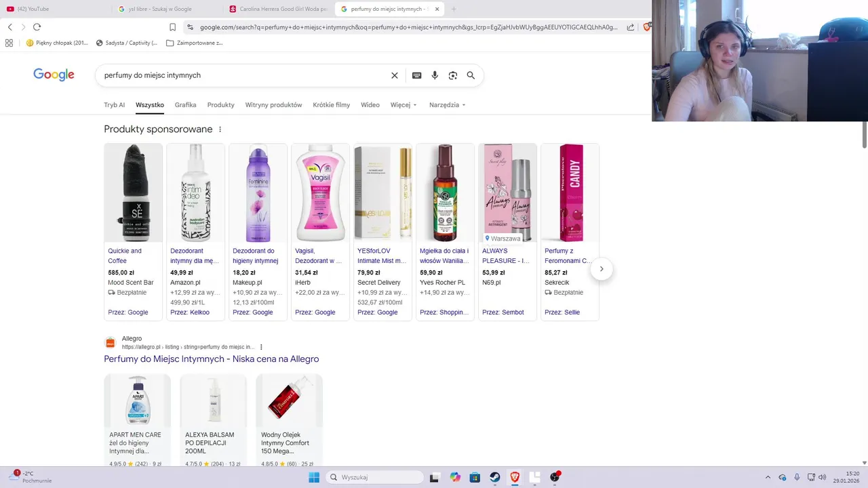Open Vagisil Dezodorant product link

(x=319, y=256)
